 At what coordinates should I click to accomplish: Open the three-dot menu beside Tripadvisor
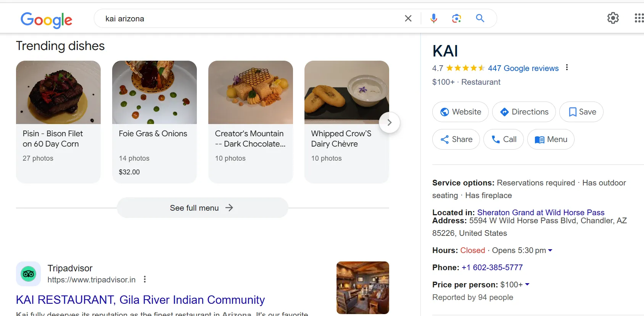145,279
